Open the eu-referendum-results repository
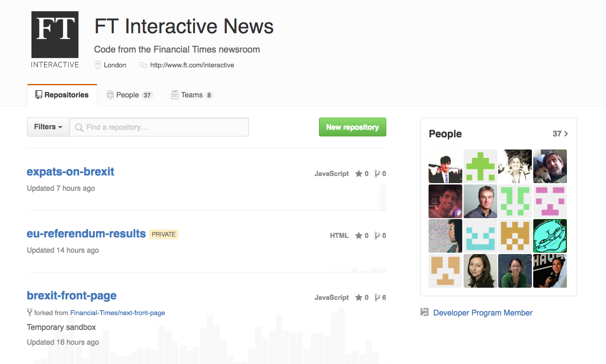The height and width of the screenshot is (364, 606). [x=86, y=233]
